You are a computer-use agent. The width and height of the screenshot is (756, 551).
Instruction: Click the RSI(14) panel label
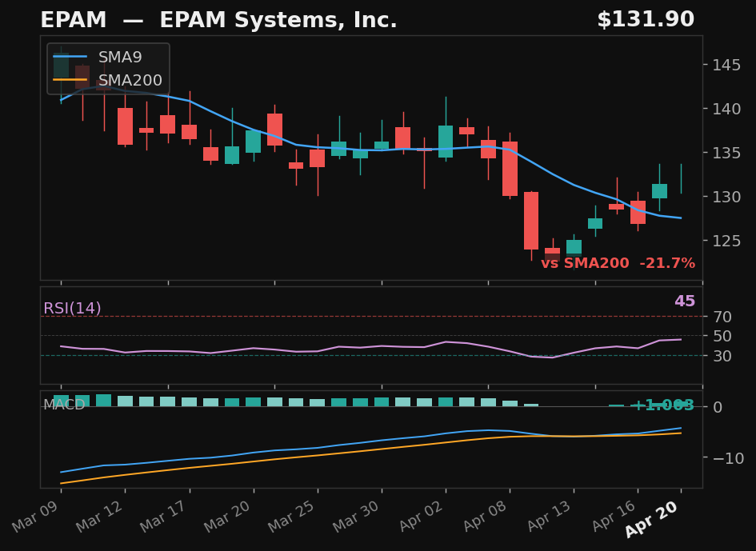(x=73, y=307)
